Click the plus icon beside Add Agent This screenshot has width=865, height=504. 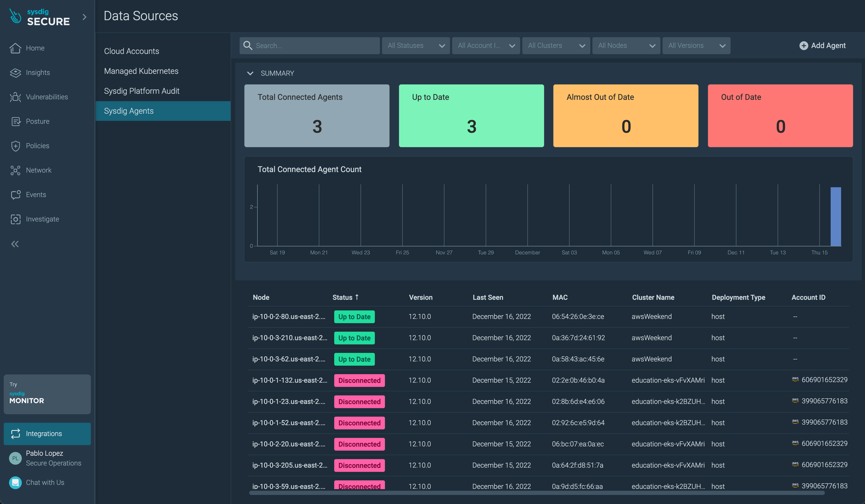point(804,46)
